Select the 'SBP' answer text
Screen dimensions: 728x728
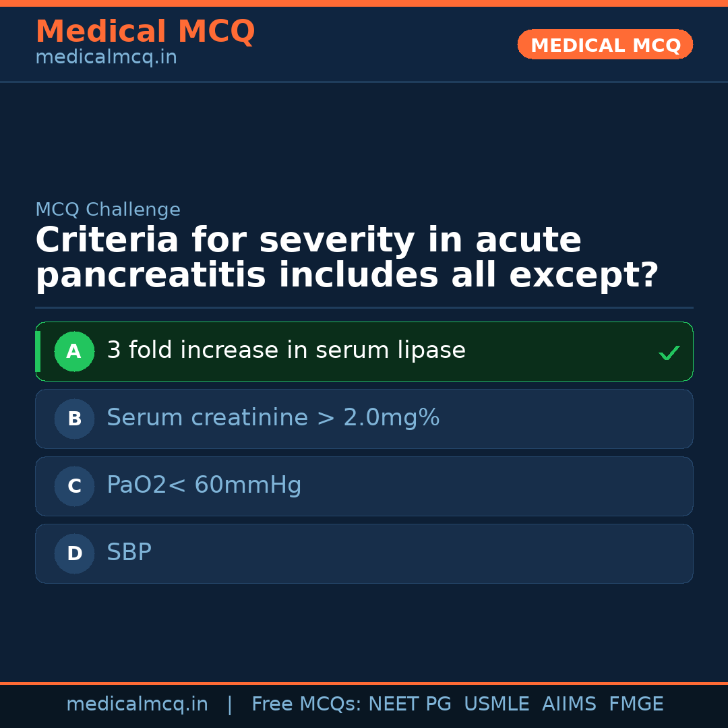pos(129,553)
